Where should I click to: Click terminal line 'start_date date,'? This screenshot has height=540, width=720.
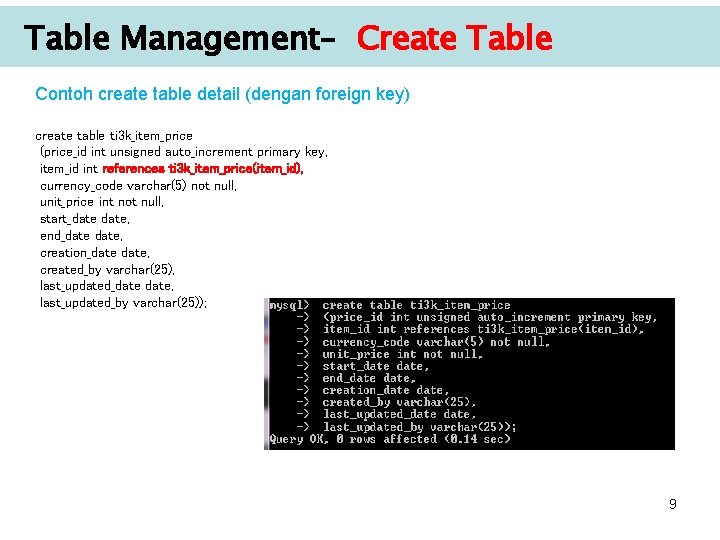coord(376,366)
